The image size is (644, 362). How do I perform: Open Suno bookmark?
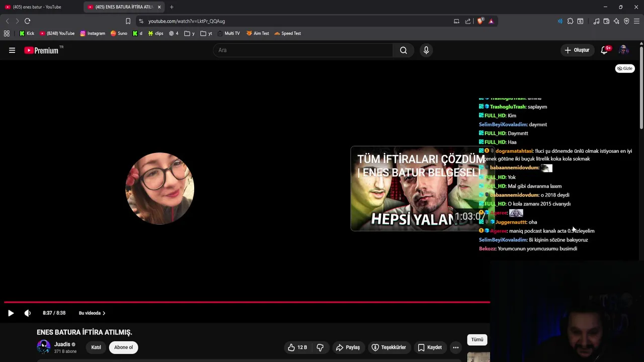(119, 33)
